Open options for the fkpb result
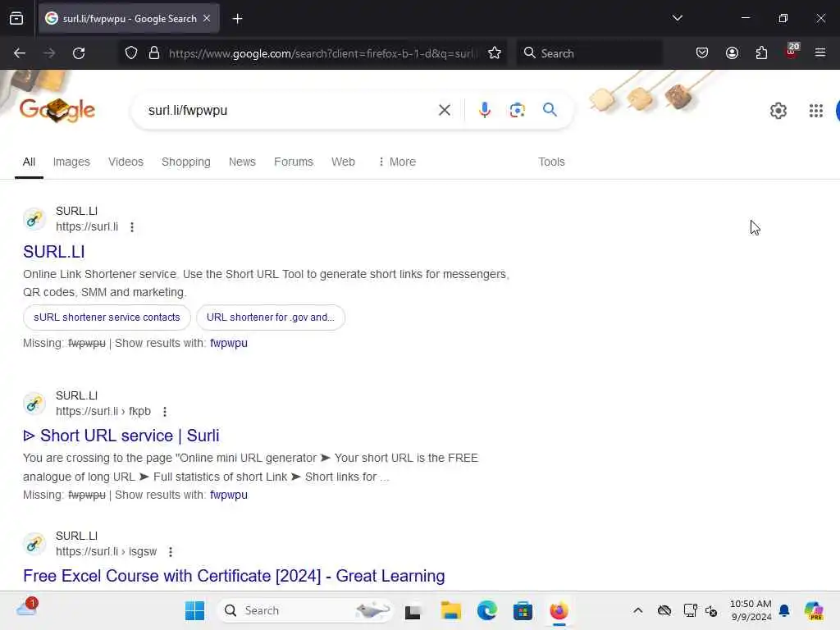The width and height of the screenshot is (840, 630). pyautogui.click(x=164, y=412)
